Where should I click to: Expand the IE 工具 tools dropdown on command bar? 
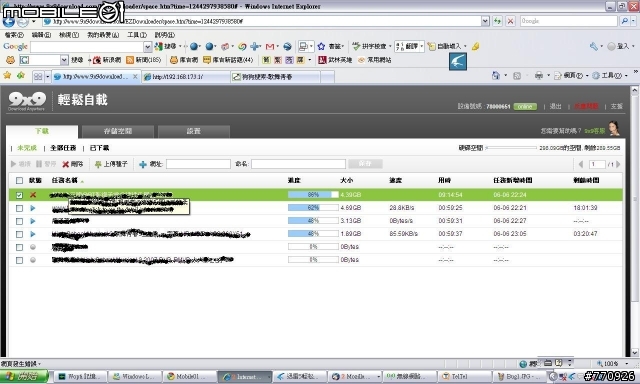626,76
